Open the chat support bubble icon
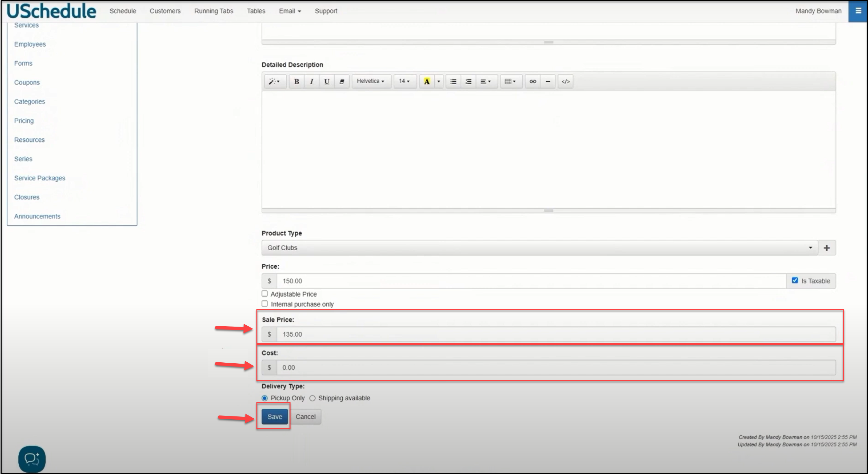 [x=32, y=459]
